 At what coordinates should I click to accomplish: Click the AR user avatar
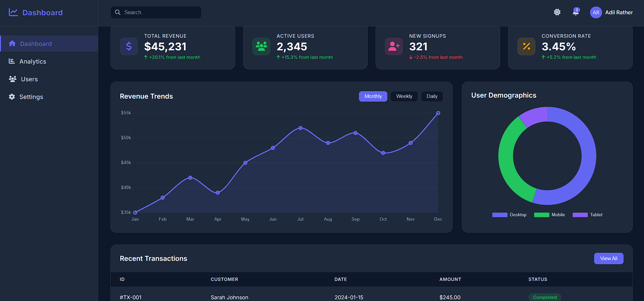tap(596, 12)
